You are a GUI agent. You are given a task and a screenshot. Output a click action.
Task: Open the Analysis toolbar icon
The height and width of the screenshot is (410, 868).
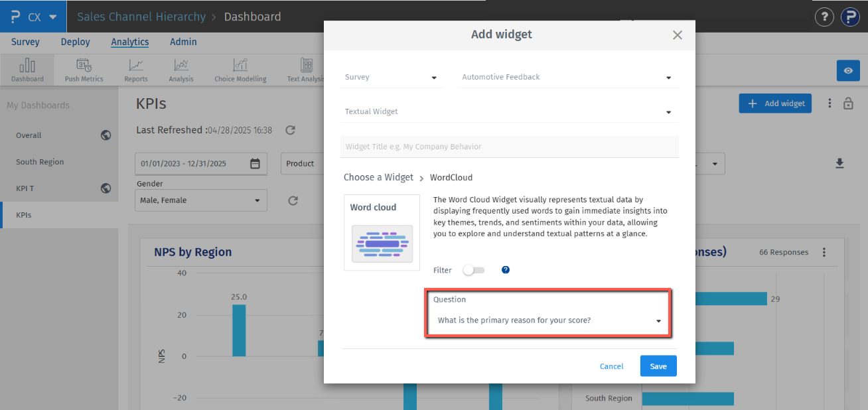point(181,70)
